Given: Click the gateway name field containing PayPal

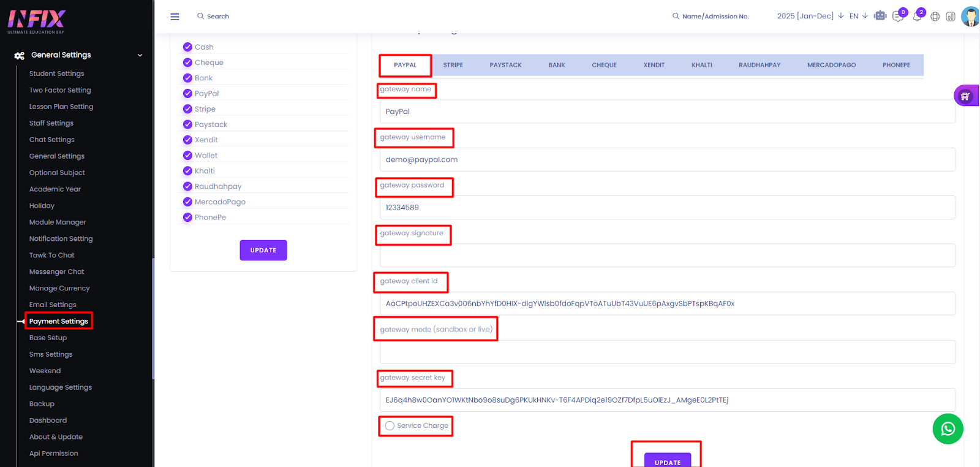Looking at the screenshot, I should tap(668, 112).
